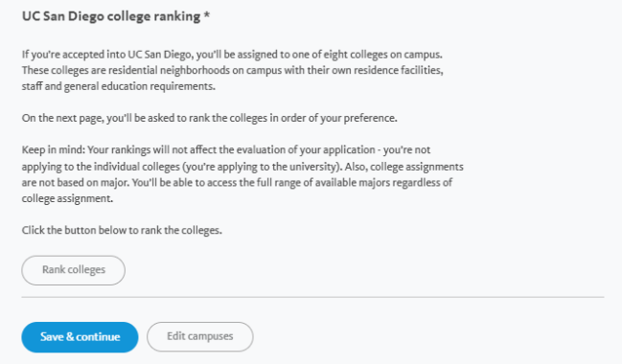Viewport: 622px width, 364px height.
Task: Click the line starting "If you're accepted into"
Action: point(232,55)
